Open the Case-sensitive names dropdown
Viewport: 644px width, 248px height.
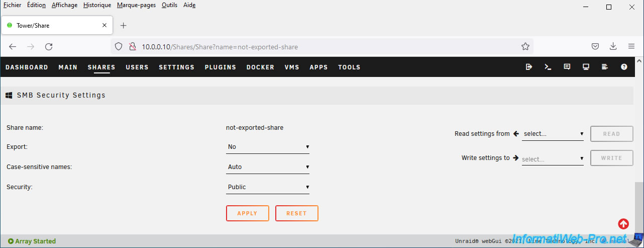click(268, 167)
